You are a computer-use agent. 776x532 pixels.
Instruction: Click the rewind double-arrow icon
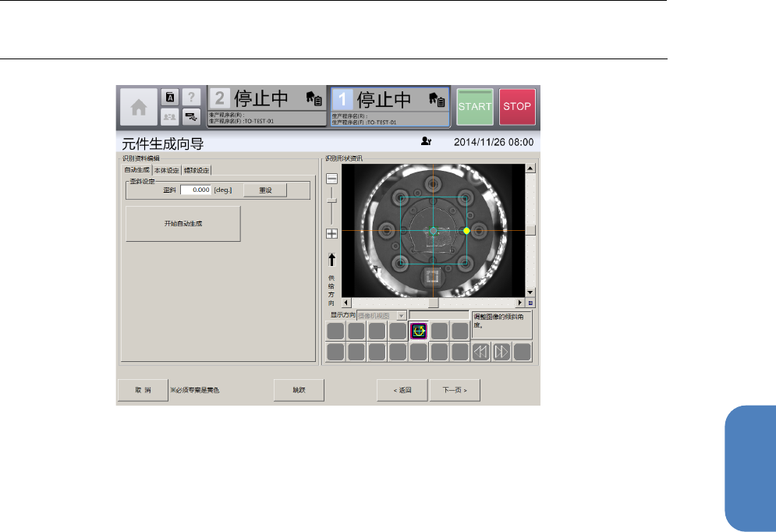tap(481, 352)
